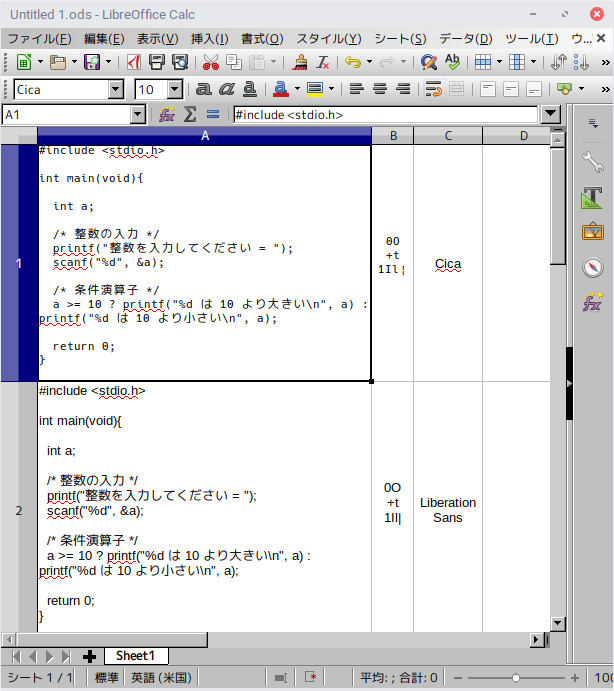The image size is (614, 691).
Task: Apply yellow background color swatch
Action: [315, 89]
